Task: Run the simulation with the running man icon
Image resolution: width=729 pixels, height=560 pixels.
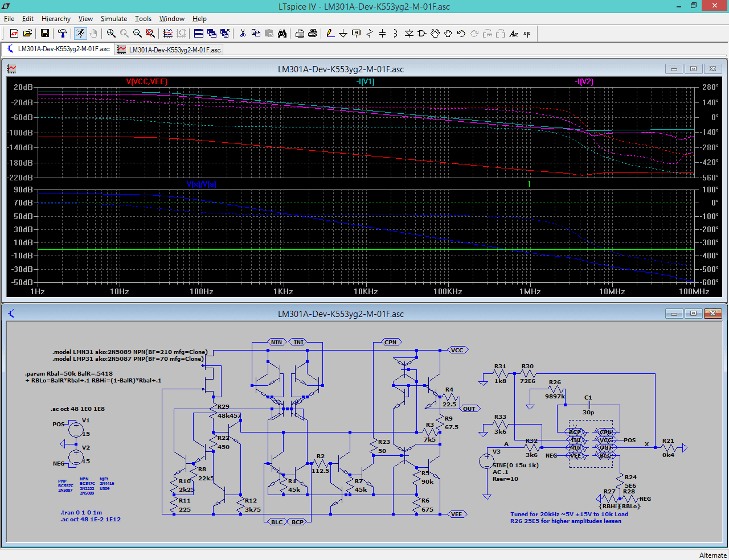Action: pos(80,33)
